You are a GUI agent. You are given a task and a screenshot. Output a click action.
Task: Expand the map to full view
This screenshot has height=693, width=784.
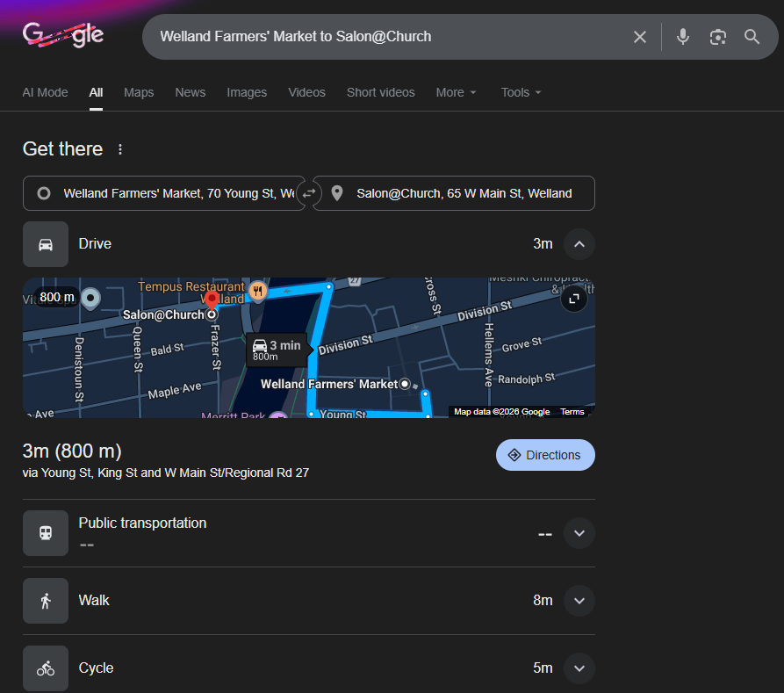point(573,299)
